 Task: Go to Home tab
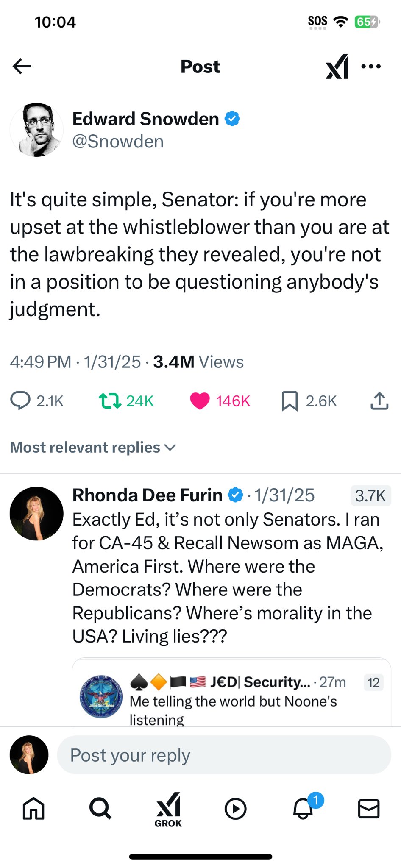(x=33, y=808)
